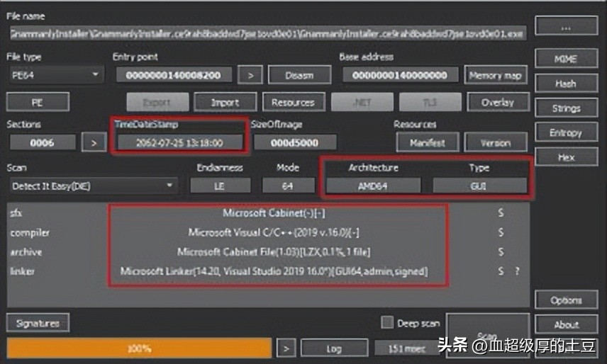Click the 100% scan progress bar
607x364 pixels.
(x=139, y=348)
